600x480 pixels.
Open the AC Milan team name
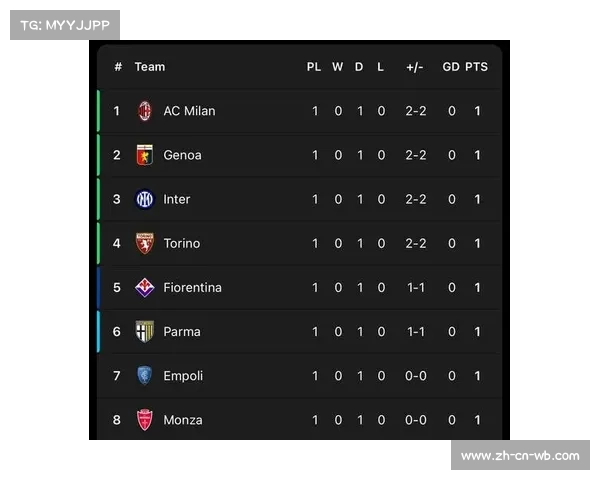[189, 111]
